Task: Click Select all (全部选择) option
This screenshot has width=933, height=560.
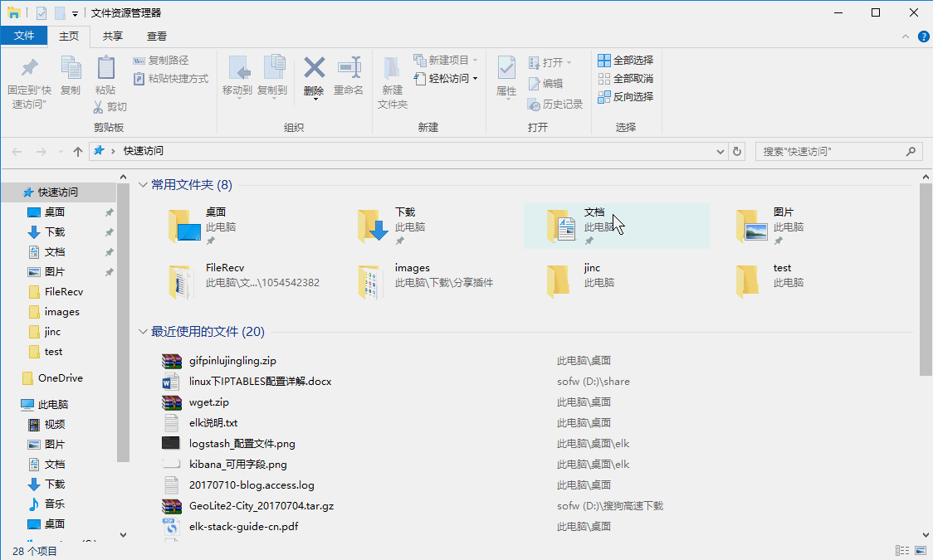Action: 625,61
